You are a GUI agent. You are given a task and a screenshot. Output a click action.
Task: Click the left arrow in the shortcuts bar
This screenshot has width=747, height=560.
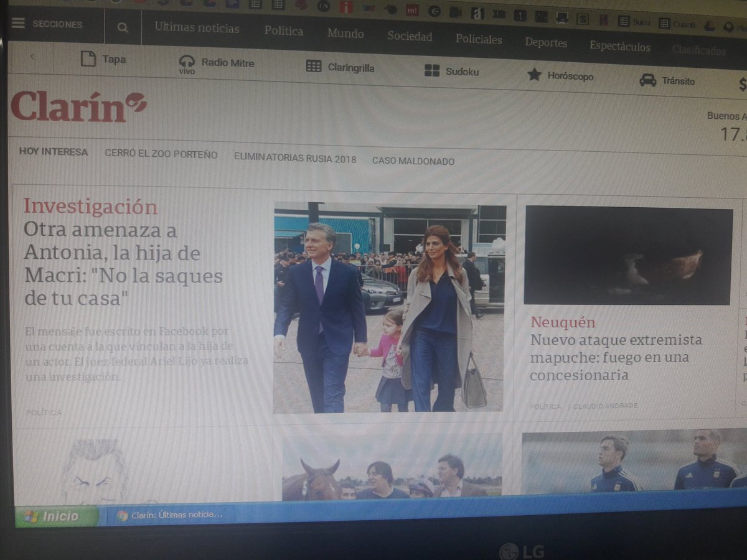click(x=32, y=57)
